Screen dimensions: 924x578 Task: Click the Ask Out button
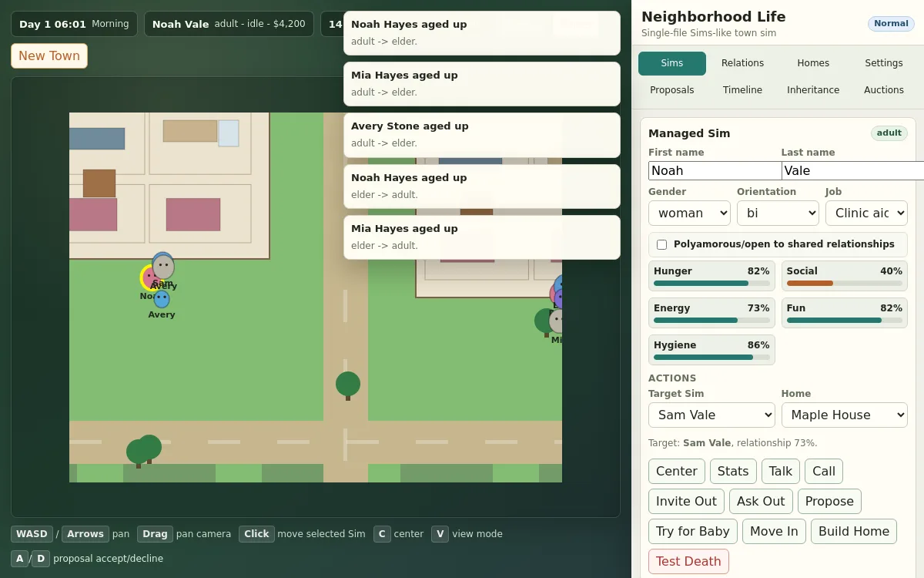[761, 501]
